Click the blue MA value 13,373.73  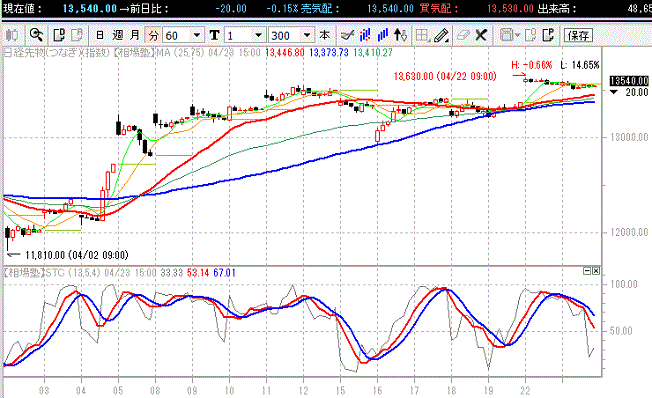click(x=329, y=53)
